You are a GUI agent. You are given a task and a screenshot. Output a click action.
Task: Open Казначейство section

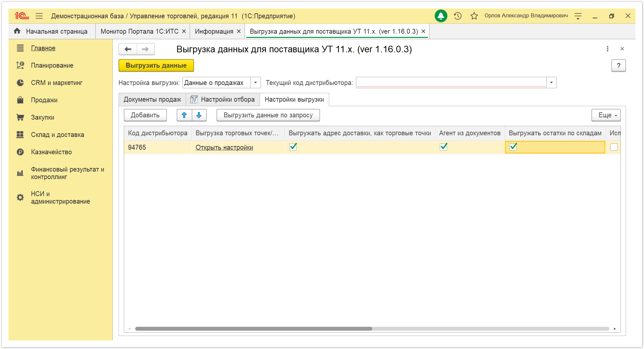tap(51, 152)
